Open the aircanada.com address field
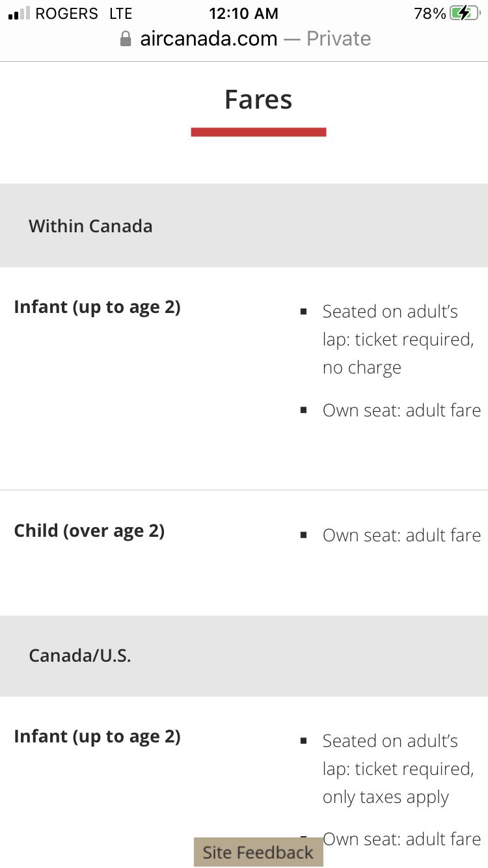Screen dimensions: 488x868 [208, 39]
